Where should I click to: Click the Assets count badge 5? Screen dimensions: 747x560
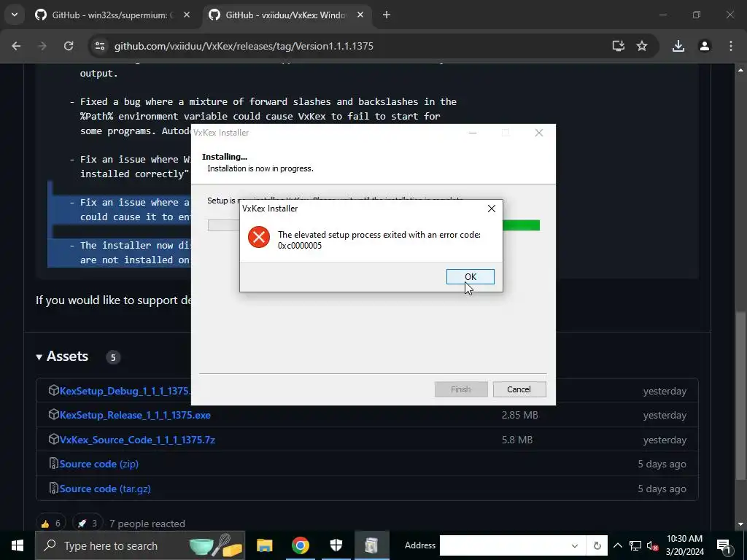(113, 357)
